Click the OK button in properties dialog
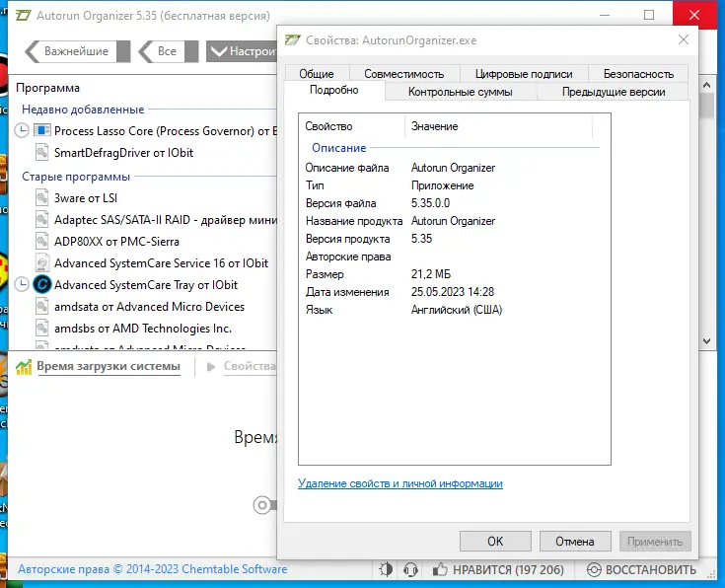The image size is (725, 588). 495,542
